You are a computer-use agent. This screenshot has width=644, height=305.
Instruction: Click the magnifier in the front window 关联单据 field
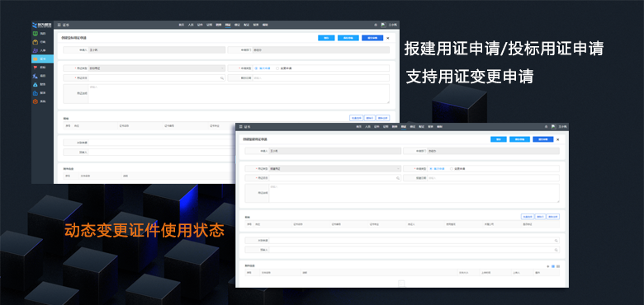(556, 241)
